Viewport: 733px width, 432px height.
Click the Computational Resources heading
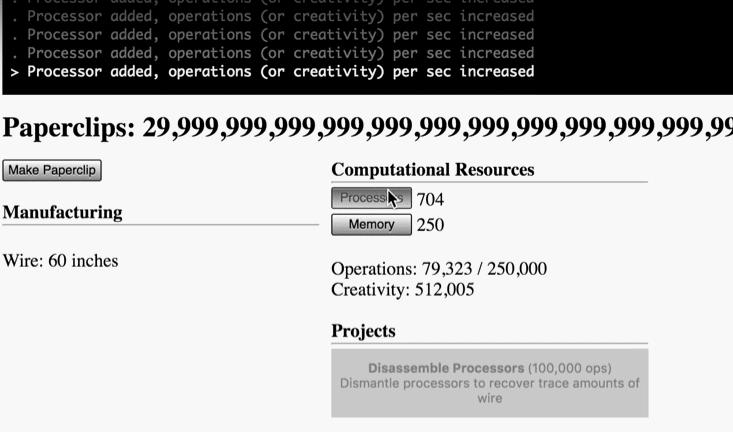click(x=432, y=170)
